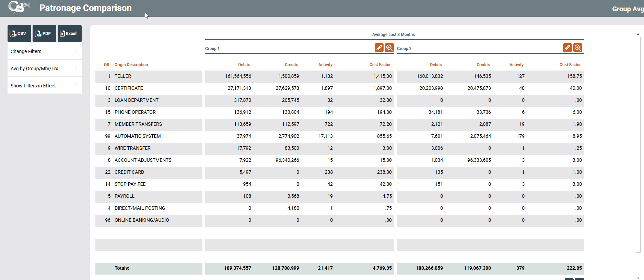Sort by Origin Description column header
Image resolution: width=644 pixels, height=280 pixels.
point(131,65)
